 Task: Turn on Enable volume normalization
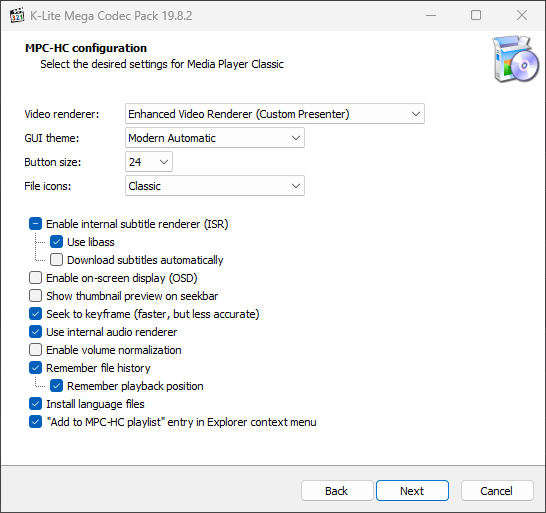point(36,350)
